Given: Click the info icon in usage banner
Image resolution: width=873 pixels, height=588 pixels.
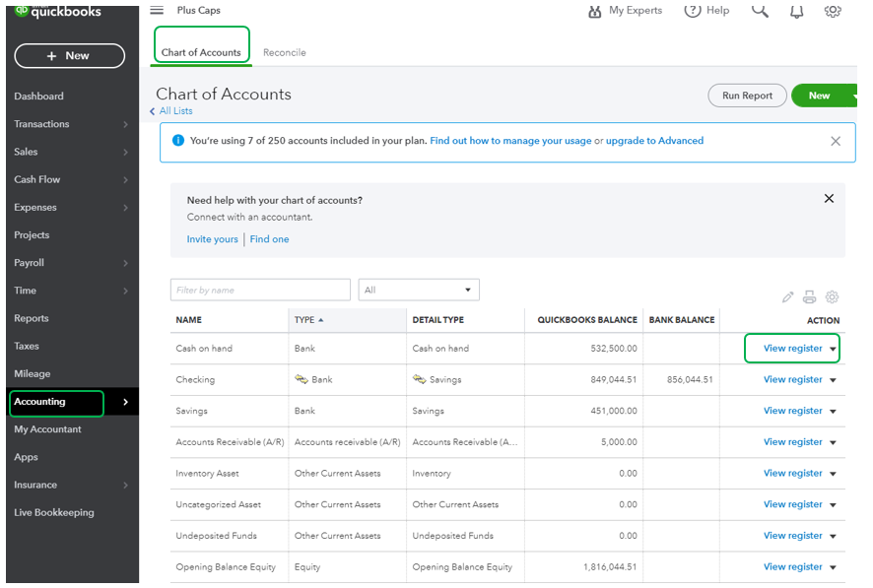Looking at the screenshot, I should coord(178,140).
